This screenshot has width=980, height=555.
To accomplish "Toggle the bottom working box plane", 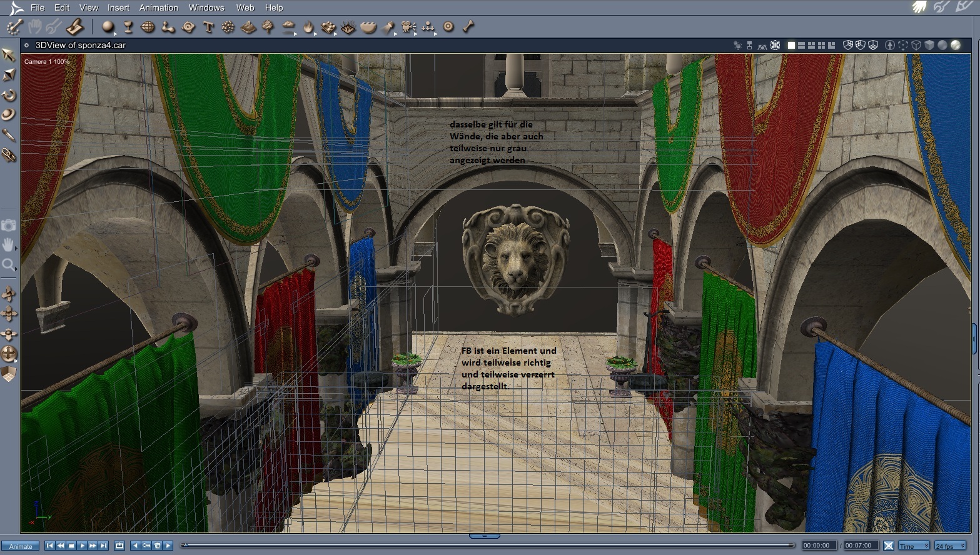I will pyautogui.click(x=873, y=45).
